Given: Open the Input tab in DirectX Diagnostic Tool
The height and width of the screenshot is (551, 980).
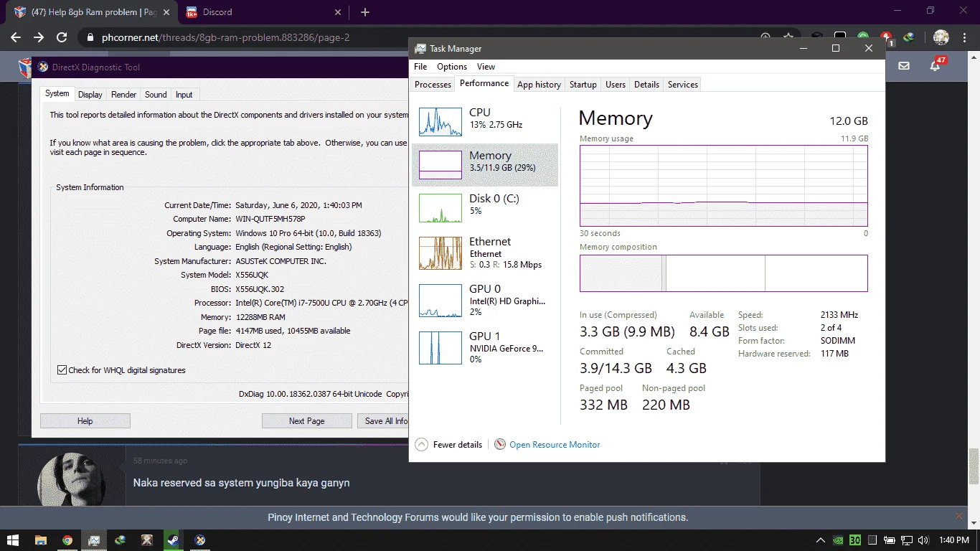Looking at the screenshot, I should [x=184, y=95].
